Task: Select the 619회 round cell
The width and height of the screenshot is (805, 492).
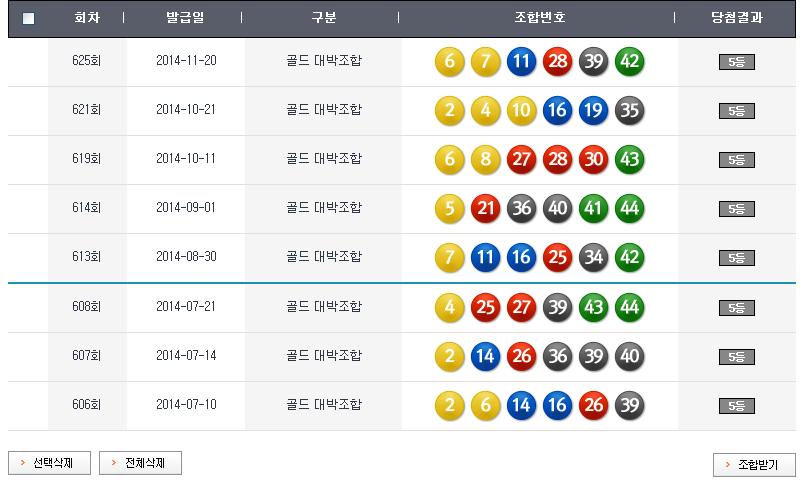Action: tap(87, 159)
